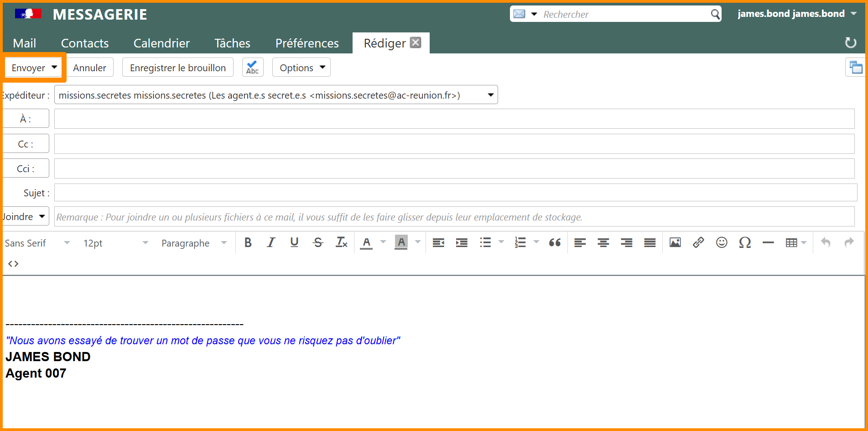This screenshot has width=868, height=431.
Task: Click the text color A swatch
Action: click(366, 243)
